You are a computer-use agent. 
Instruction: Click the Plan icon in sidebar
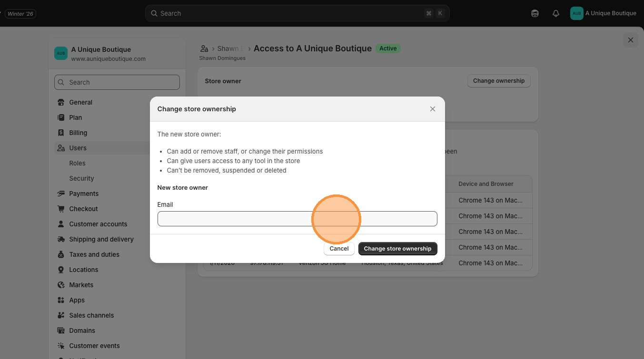click(x=61, y=117)
